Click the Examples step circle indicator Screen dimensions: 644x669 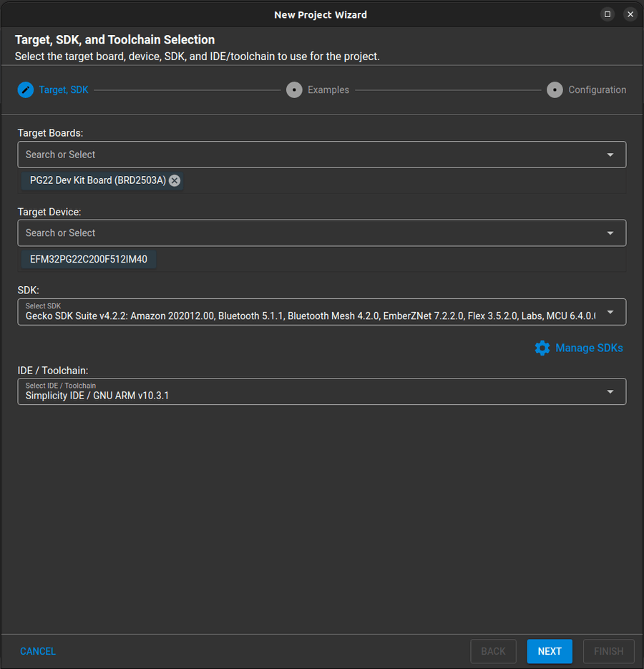click(294, 89)
